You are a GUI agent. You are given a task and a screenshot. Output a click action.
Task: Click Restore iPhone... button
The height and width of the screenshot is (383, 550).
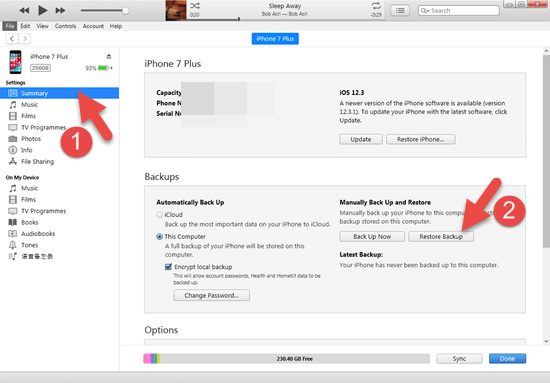pyautogui.click(x=421, y=139)
